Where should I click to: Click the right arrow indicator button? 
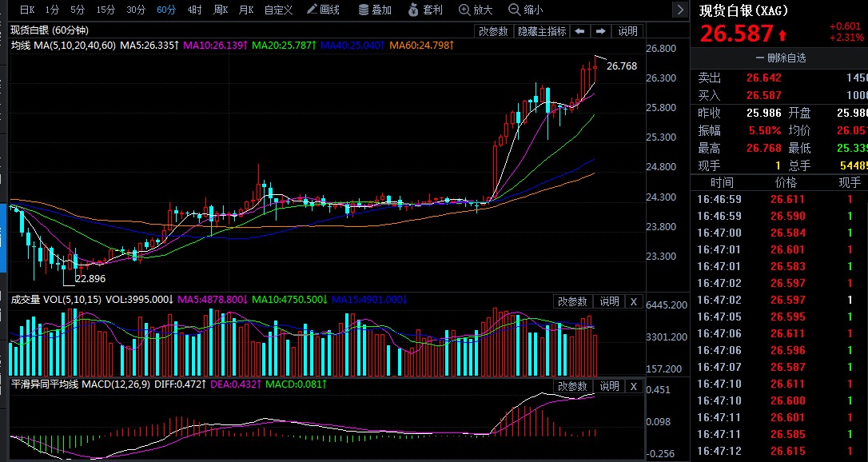pos(600,31)
